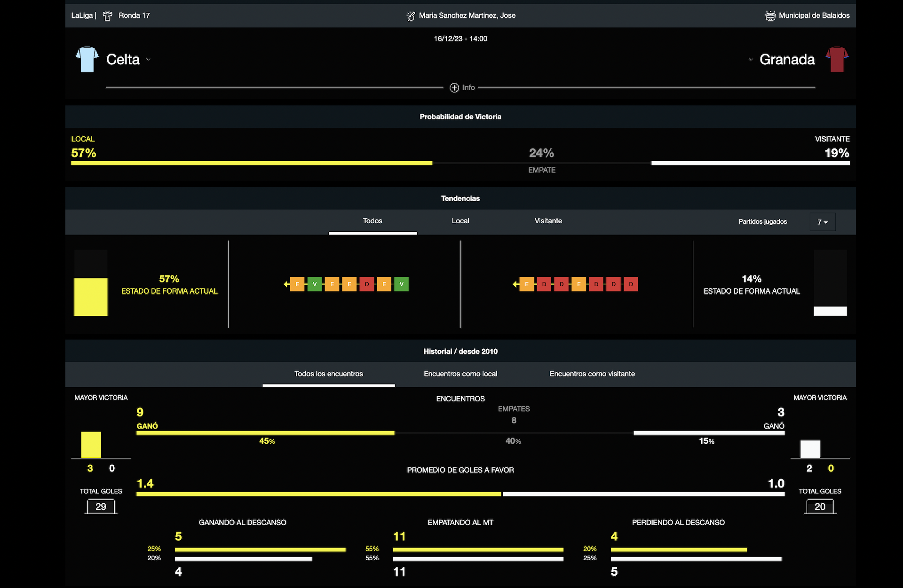This screenshot has width=903, height=588.
Task: Click the plus circle Info icon
Action: pyautogui.click(x=454, y=88)
